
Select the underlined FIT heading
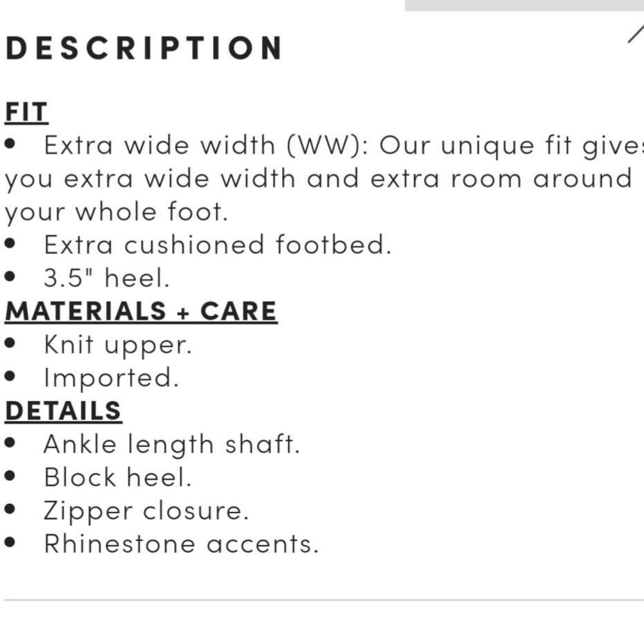(26, 111)
